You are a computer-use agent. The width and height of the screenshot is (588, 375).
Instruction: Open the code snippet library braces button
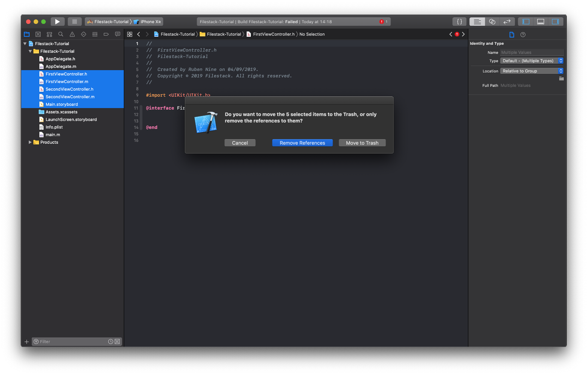459,22
